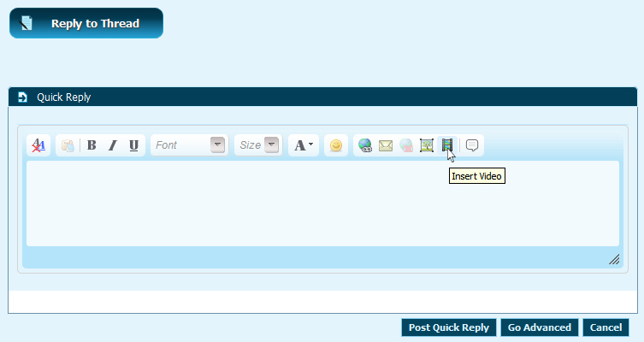Click the Cancel button

[x=606, y=327]
